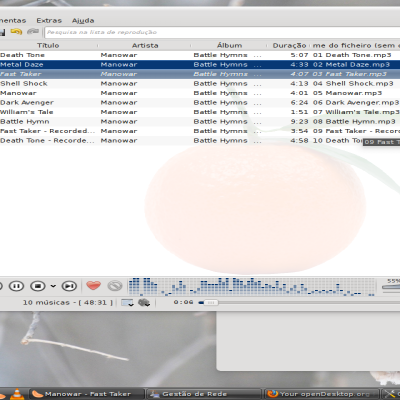Screen dimensions: 400x400
Task: Click the 5:07 duration cell
Action: tap(299, 55)
